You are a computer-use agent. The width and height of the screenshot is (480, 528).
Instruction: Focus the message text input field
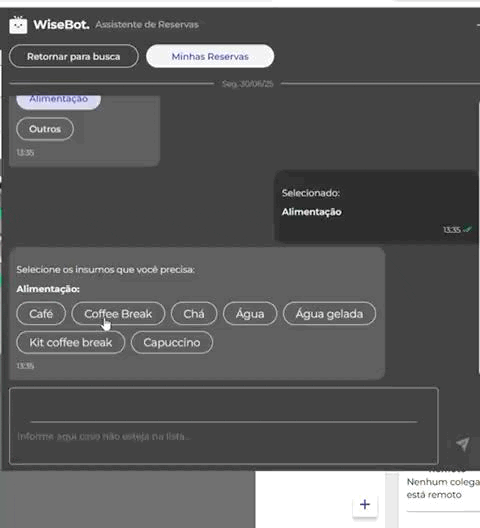click(x=224, y=426)
